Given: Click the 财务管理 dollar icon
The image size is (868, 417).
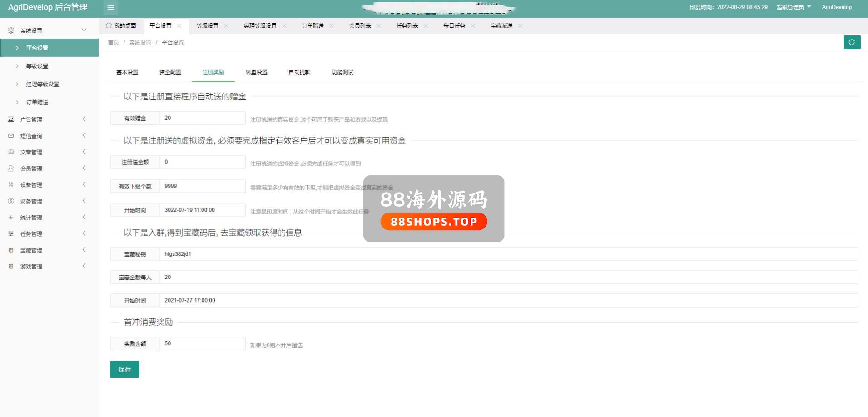Looking at the screenshot, I should 11,201.
